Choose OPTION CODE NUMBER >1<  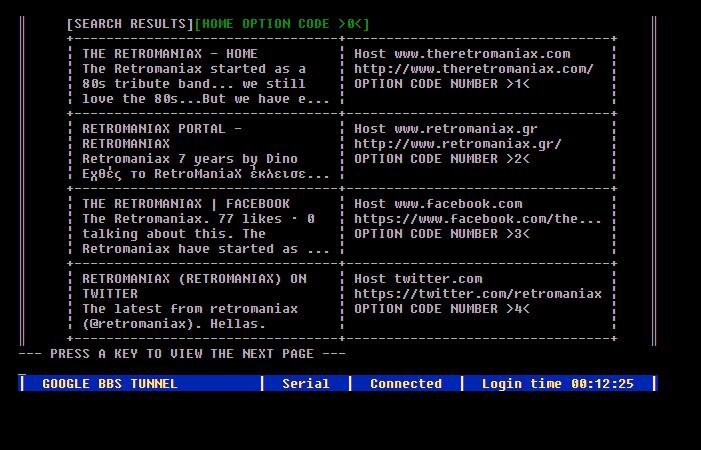(442, 84)
